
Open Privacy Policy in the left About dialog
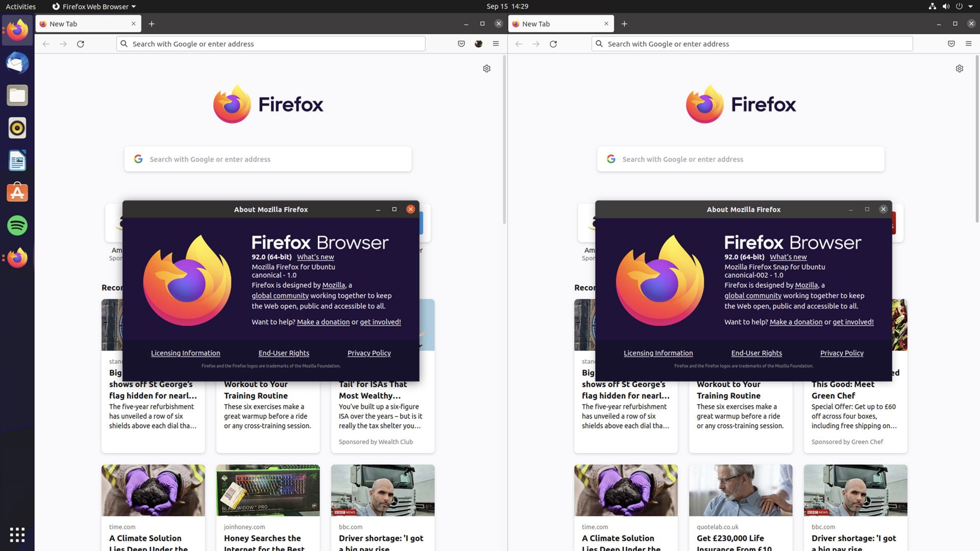(x=369, y=353)
